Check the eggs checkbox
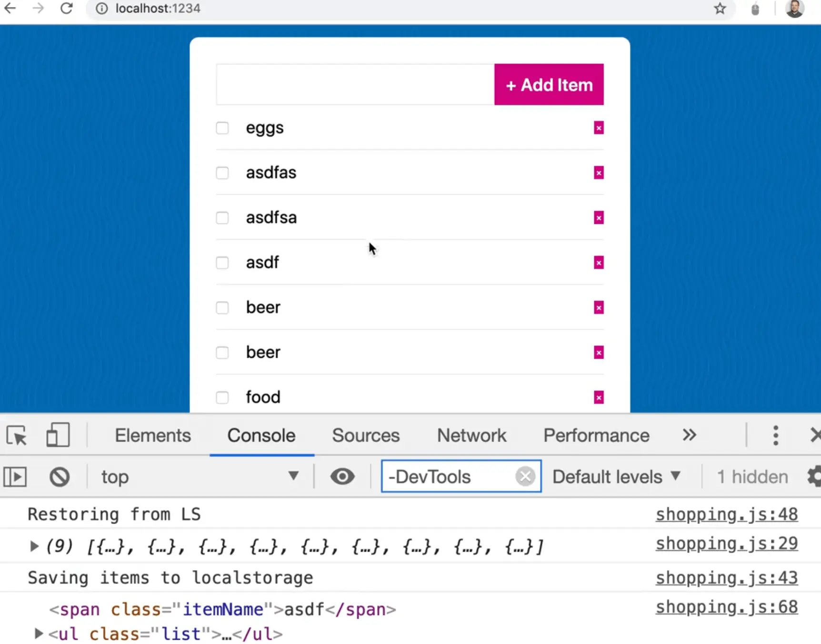 click(x=222, y=128)
